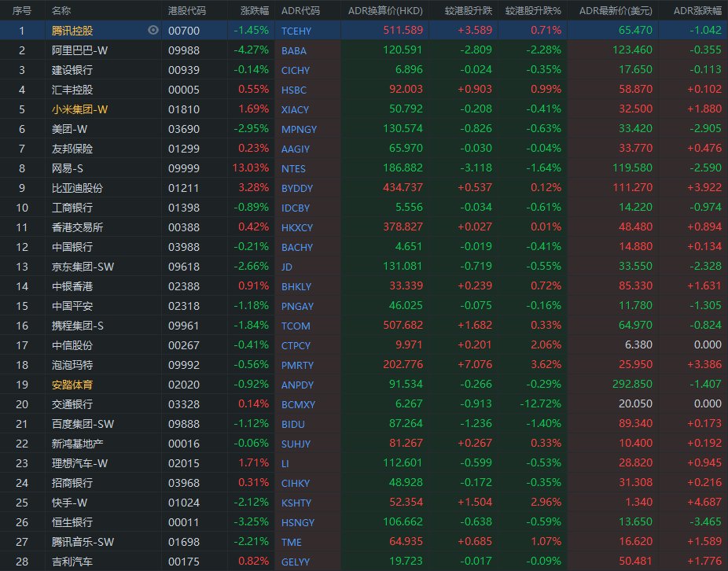Screen dimensions: 728x571
Task: Sort by 序号 column header
Action: [21, 11]
